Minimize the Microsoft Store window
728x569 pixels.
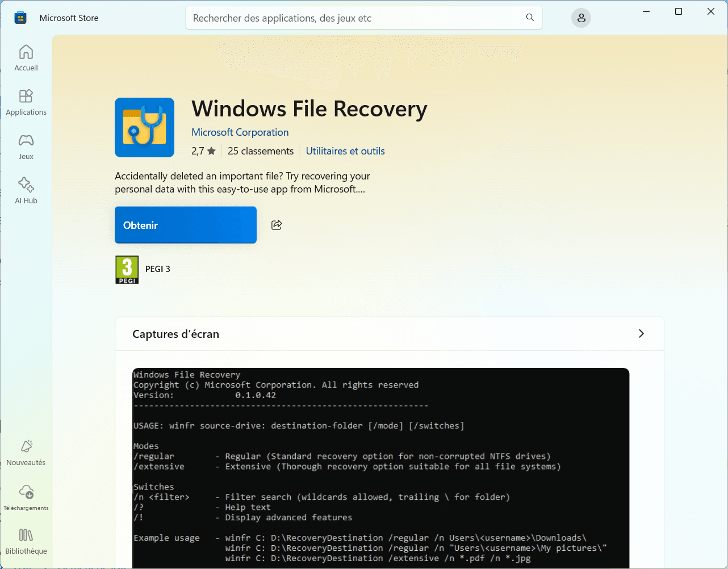point(646,11)
